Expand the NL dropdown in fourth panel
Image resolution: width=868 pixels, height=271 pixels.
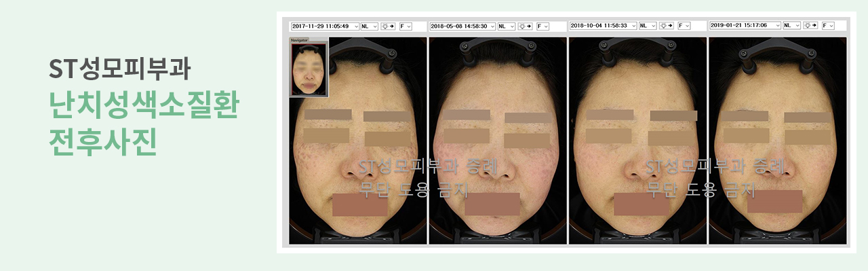point(791,26)
